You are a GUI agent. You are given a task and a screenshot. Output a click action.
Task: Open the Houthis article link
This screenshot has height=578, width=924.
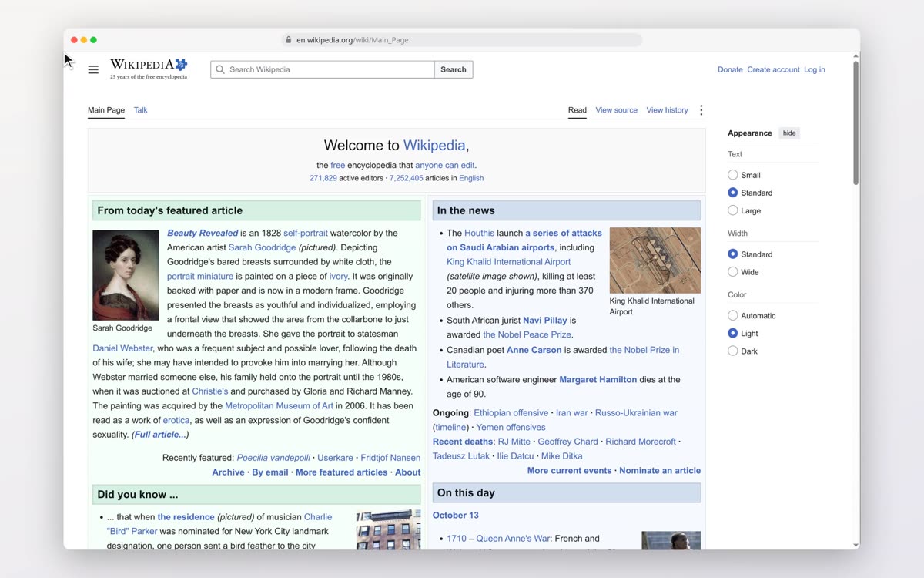tap(479, 233)
